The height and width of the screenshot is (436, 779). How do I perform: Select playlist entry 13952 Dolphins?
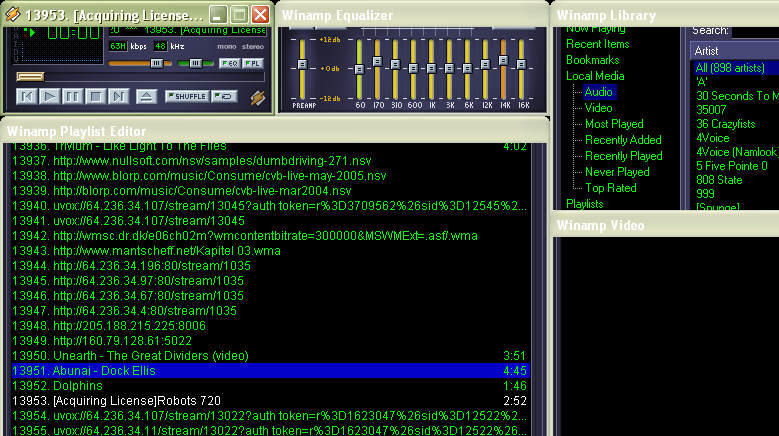coord(270,386)
